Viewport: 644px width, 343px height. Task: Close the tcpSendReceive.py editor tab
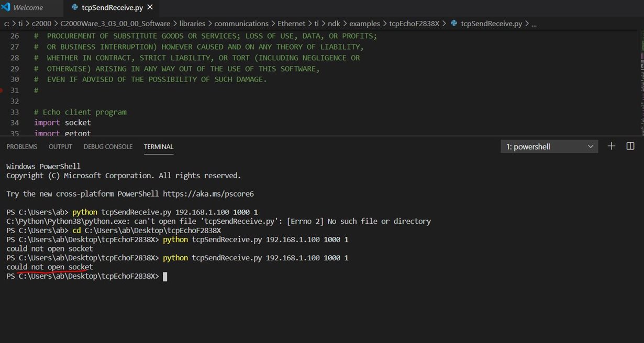(x=150, y=7)
